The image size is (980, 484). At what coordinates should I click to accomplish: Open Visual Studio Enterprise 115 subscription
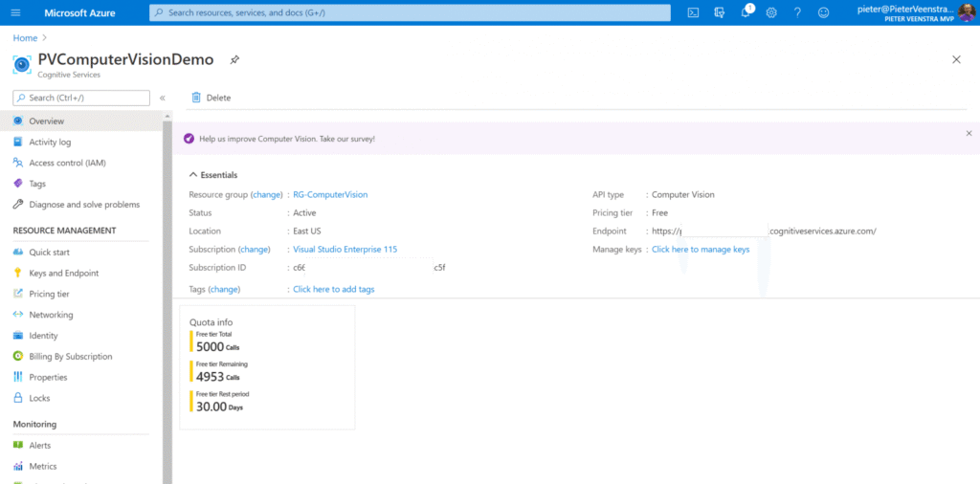(x=345, y=250)
